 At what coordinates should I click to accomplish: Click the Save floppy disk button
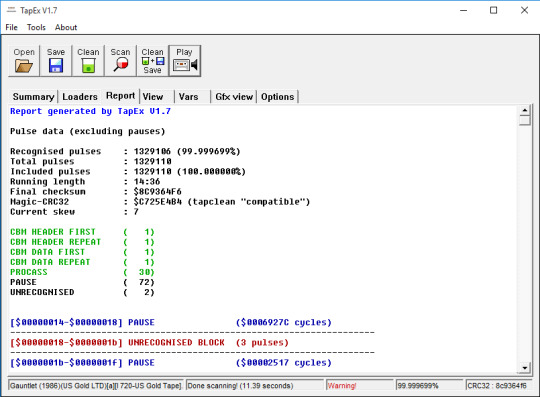(x=56, y=61)
